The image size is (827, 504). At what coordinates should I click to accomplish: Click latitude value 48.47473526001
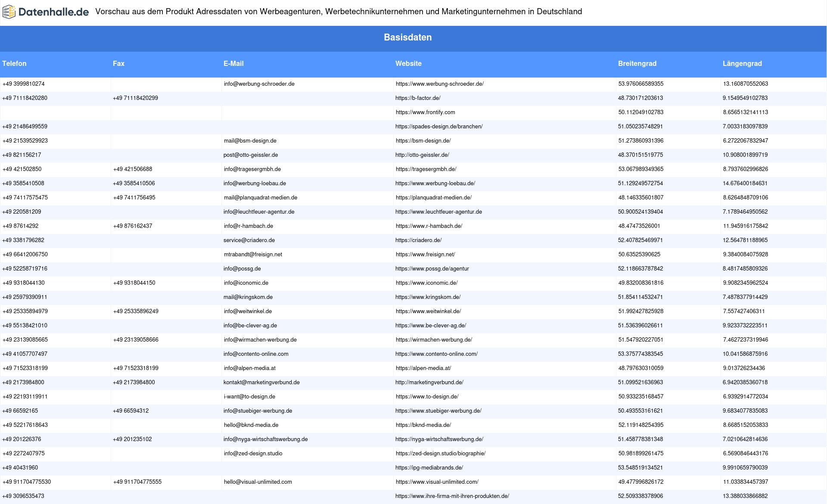point(639,226)
